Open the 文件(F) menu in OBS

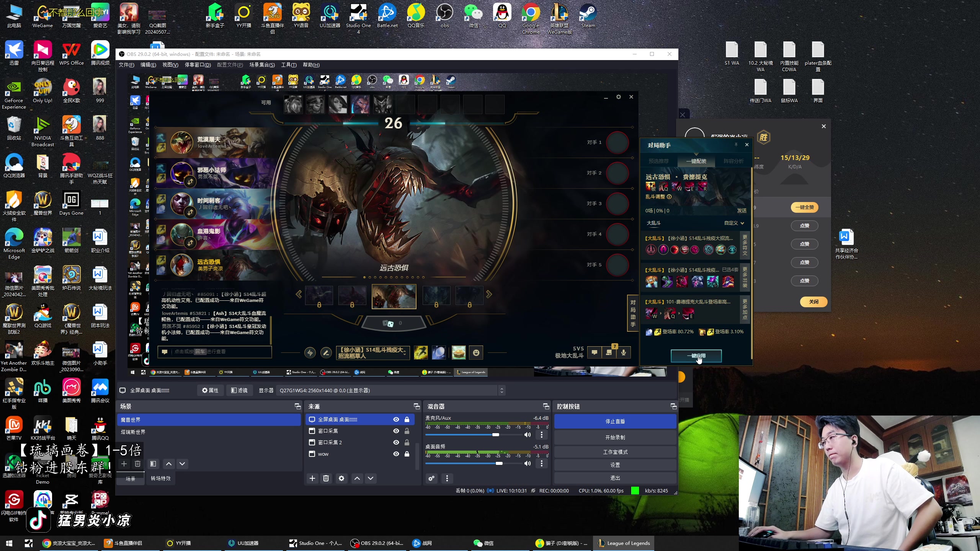pyautogui.click(x=126, y=65)
